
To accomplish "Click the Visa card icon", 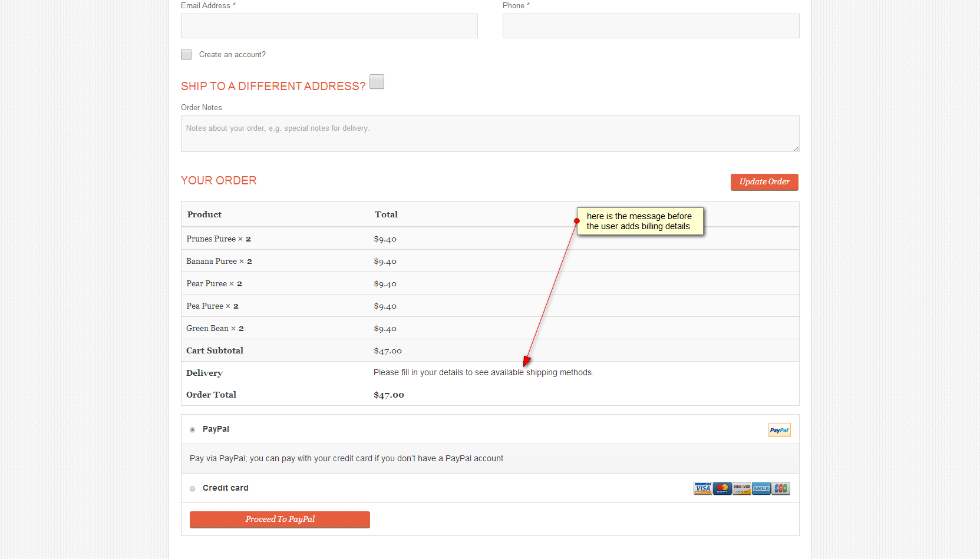I will pos(702,488).
